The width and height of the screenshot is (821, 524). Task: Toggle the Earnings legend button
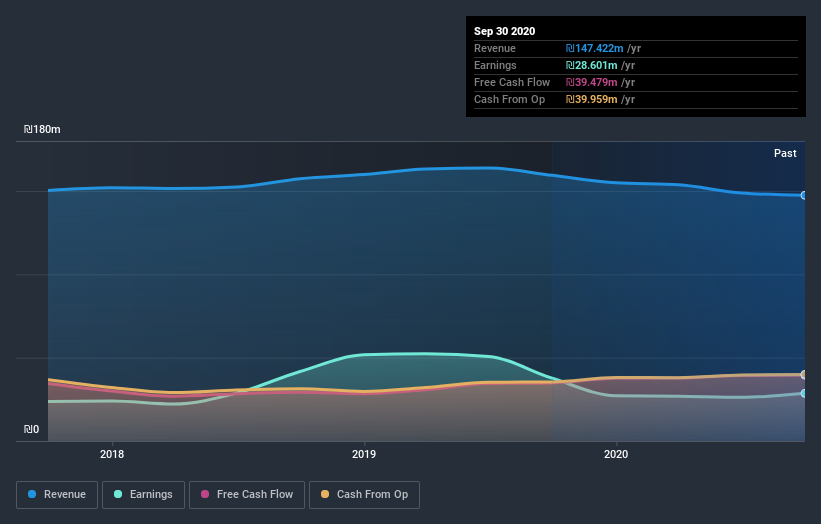pos(143,495)
